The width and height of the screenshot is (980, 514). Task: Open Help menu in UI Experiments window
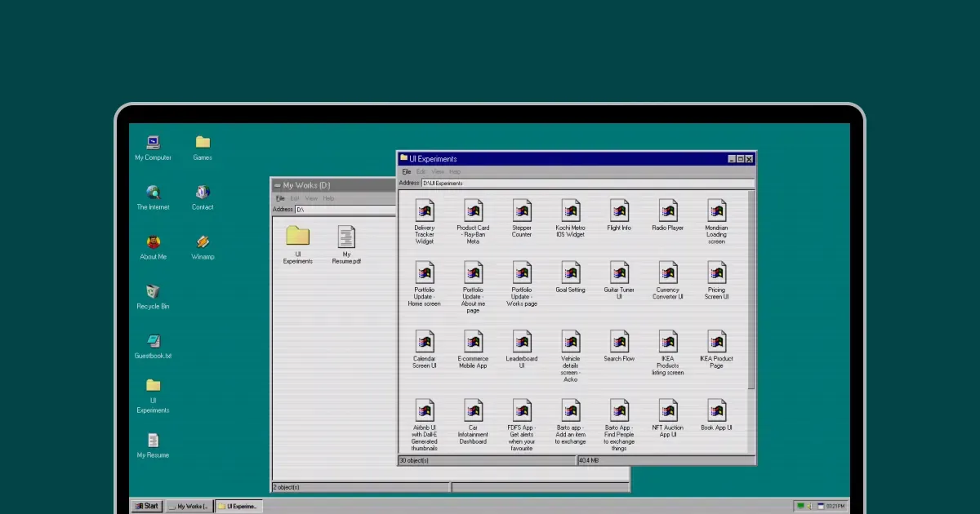[x=456, y=172]
